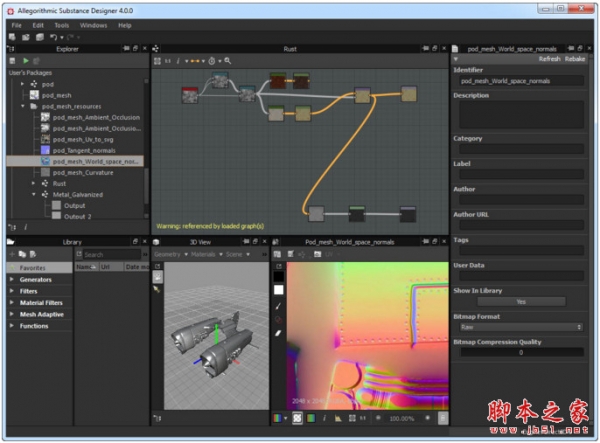Click the color-space toggle icon in 2D view bar
This screenshot has width=600, height=443.
tap(311, 418)
